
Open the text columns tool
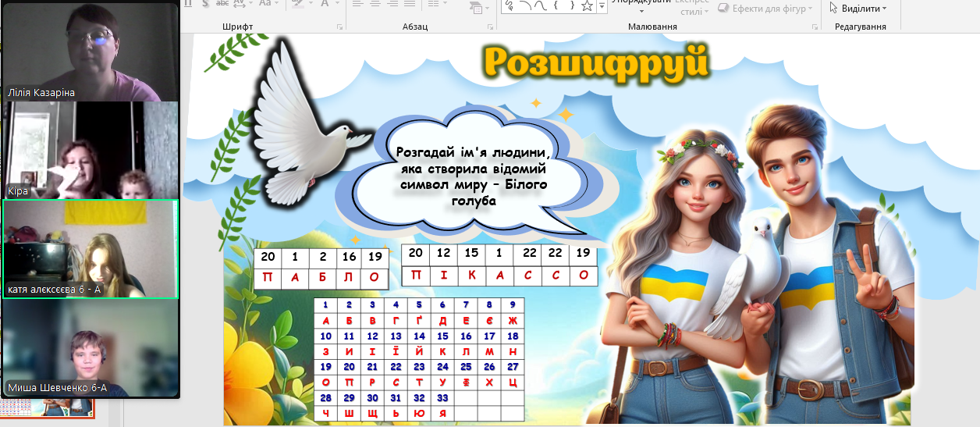pos(433,3)
